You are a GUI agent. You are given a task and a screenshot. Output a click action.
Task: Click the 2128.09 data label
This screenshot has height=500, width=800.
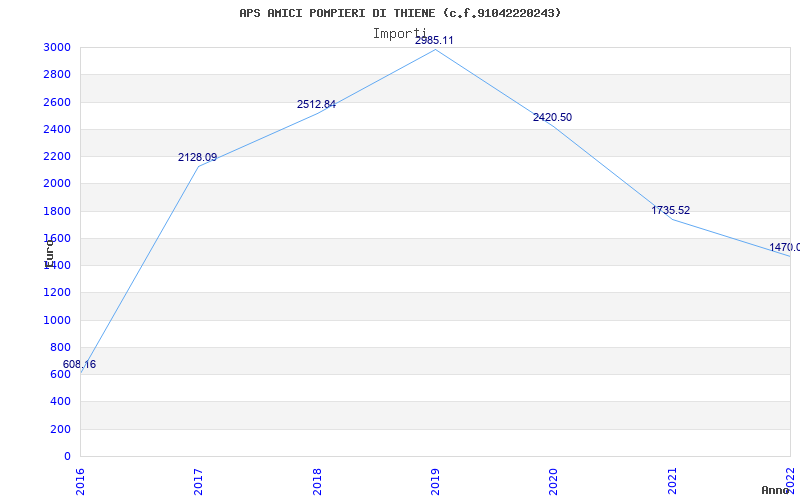[197, 157]
